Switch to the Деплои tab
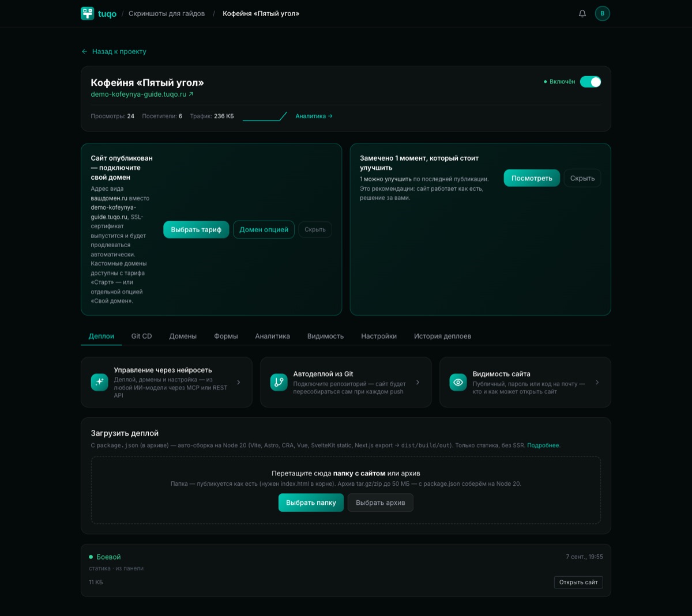 pyautogui.click(x=101, y=336)
